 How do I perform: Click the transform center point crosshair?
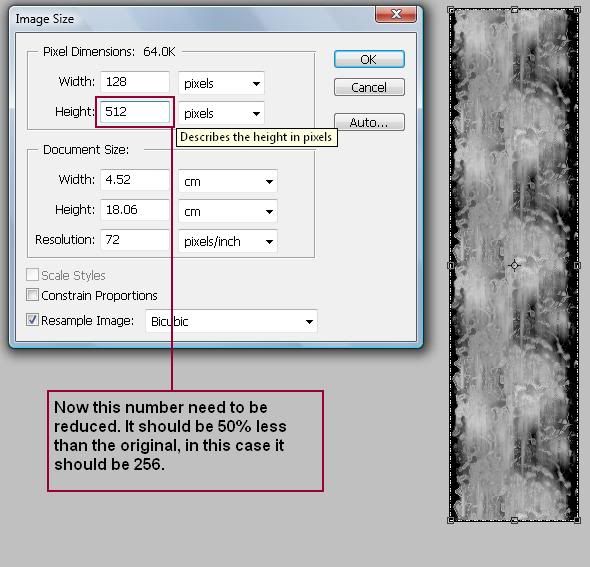tap(514, 266)
